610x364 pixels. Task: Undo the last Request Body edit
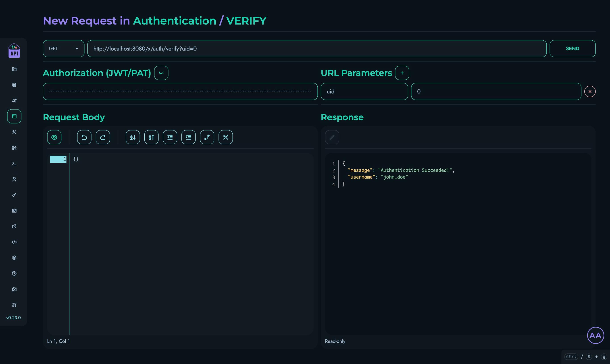tap(84, 137)
